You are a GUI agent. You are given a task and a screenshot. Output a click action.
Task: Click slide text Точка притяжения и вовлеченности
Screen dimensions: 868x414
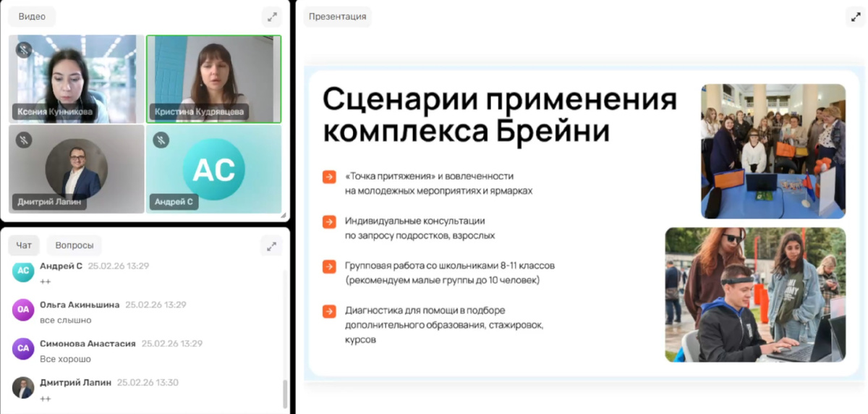coord(439,183)
